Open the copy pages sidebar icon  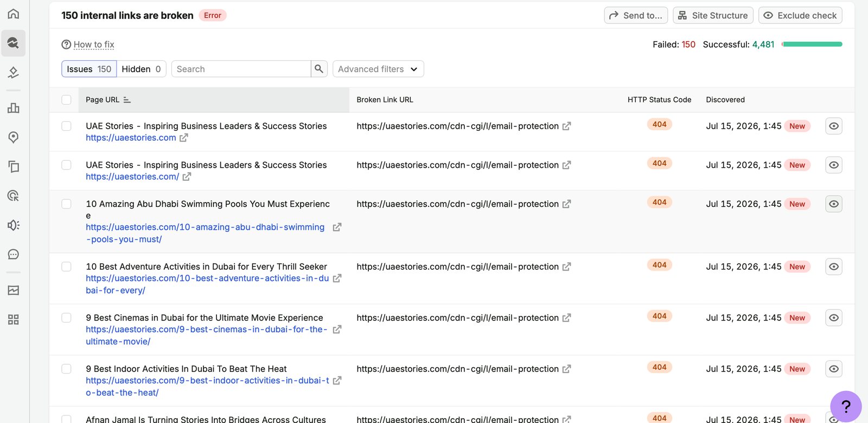click(14, 166)
